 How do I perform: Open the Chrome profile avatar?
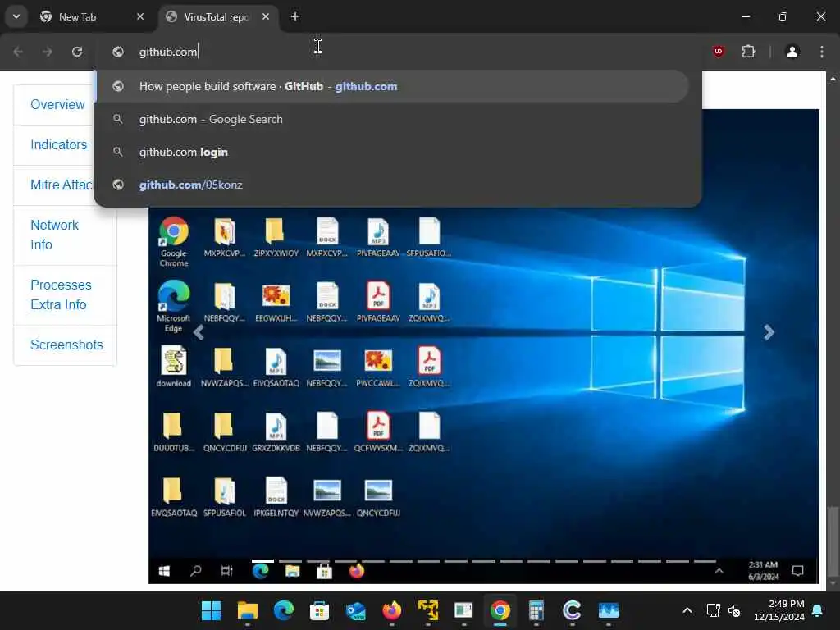792,52
